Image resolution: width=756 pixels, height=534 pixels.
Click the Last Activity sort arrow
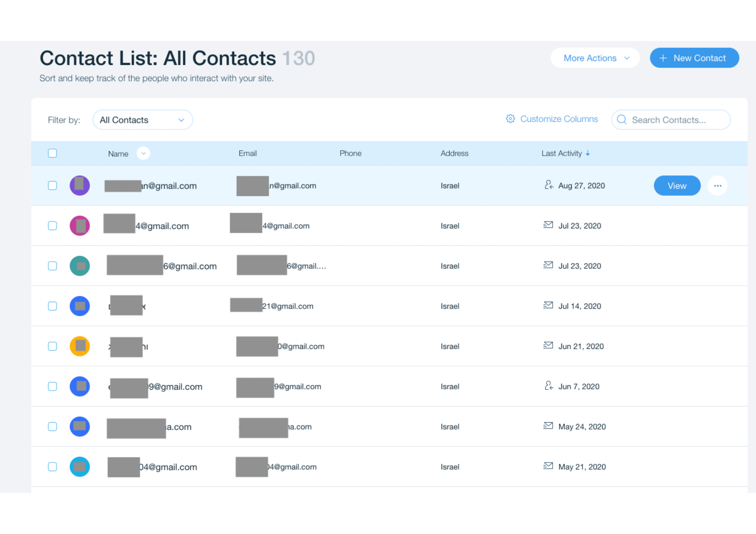(x=588, y=153)
